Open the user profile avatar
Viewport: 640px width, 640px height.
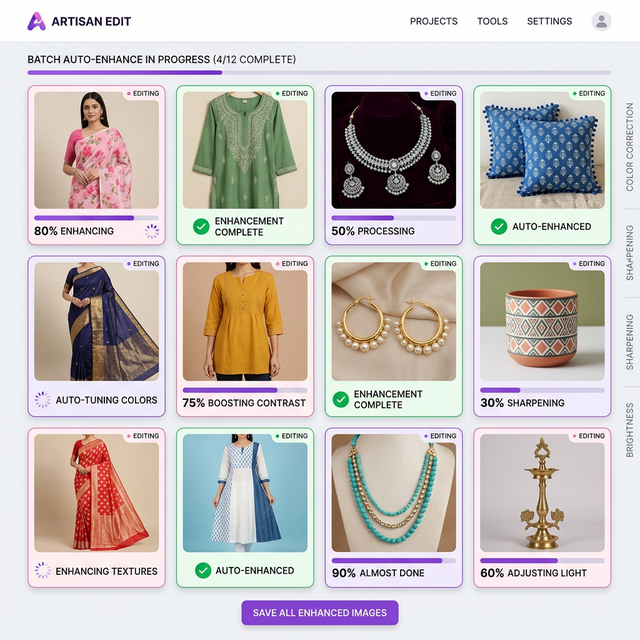(601, 21)
